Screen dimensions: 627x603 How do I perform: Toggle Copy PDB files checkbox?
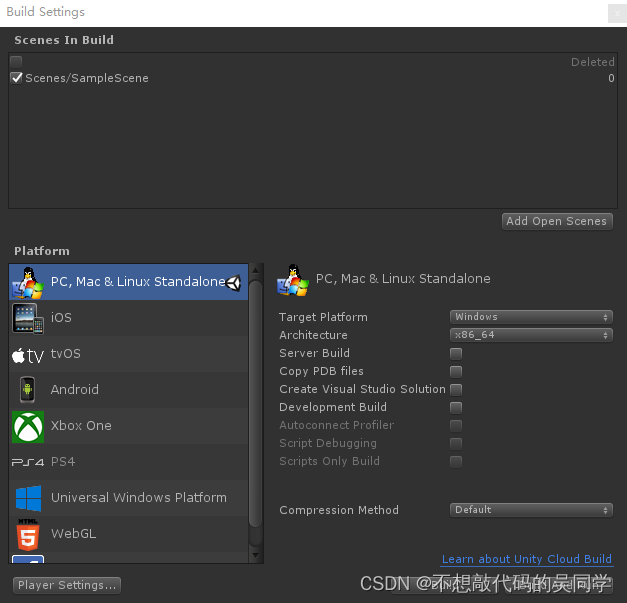pyautogui.click(x=456, y=371)
